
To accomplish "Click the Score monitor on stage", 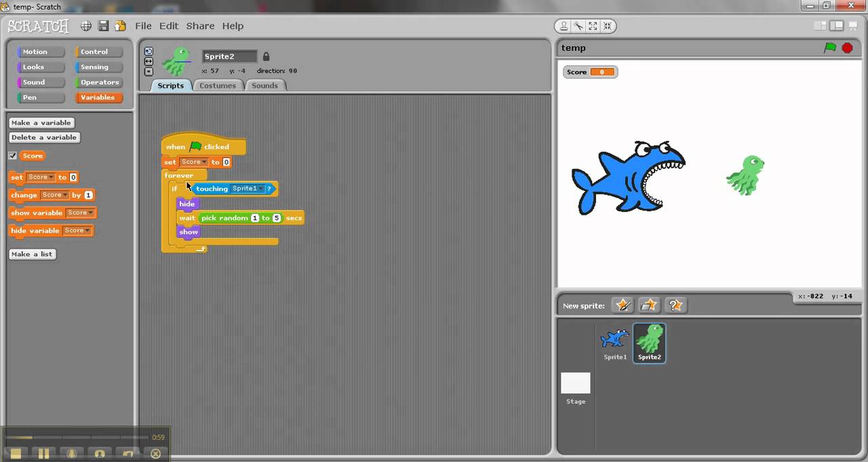I will click(x=590, y=72).
